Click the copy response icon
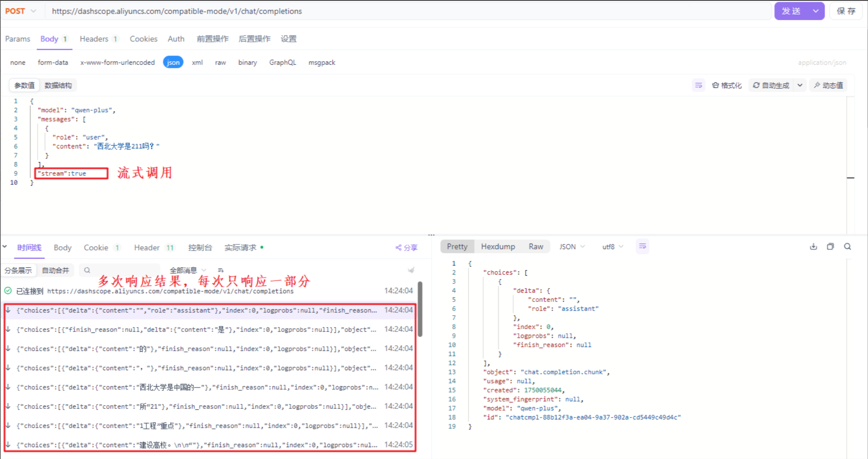Image resolution: width=868 pixels, height=459 pixels. tap(830, 247)
